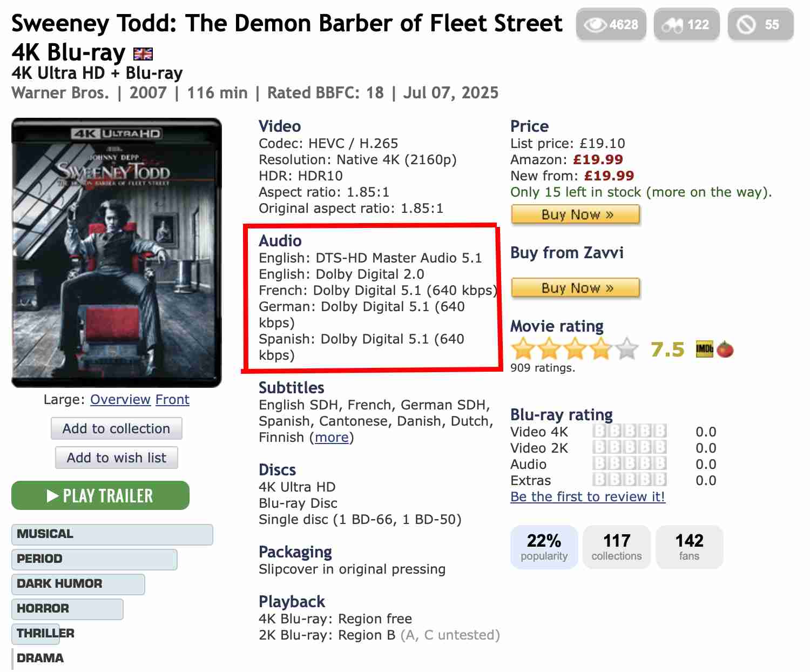Open 'Be the first to review it!'
Viewport: 810px width, 672px height.
click(588, 496)
